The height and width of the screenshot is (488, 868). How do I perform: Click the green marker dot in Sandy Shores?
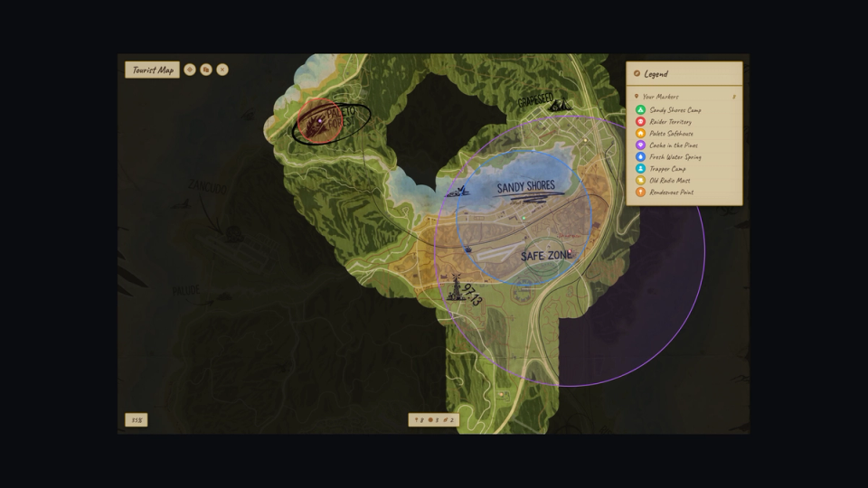pyautogui.click(x=524, y=218)
